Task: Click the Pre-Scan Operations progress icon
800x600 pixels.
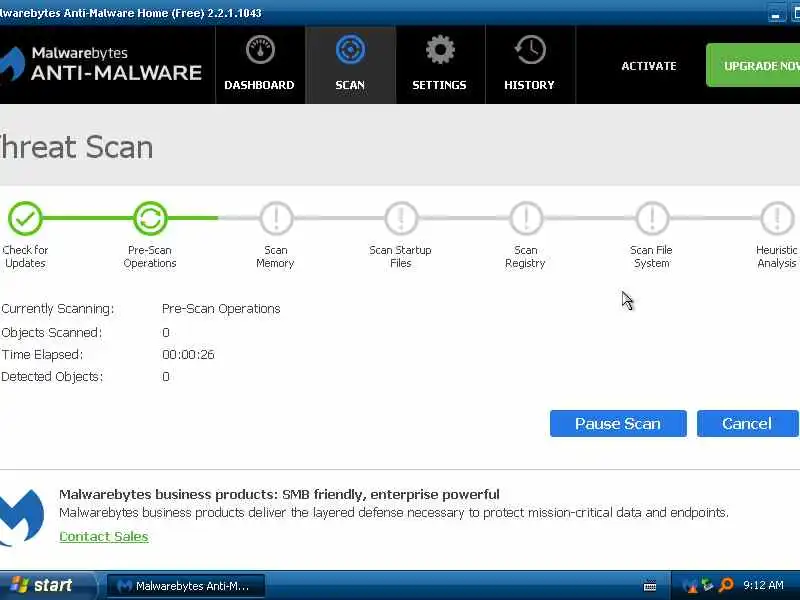Action: tap(150, 218)
